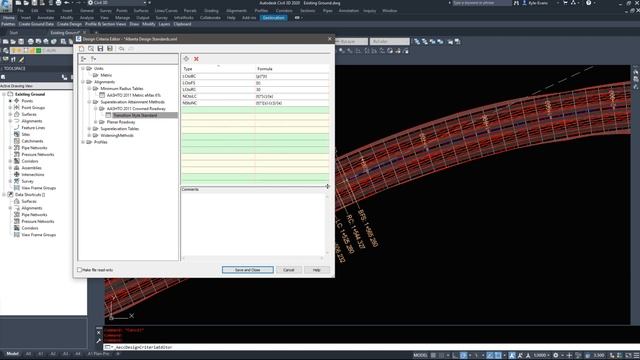Switch to the Existing Ground drawing tab
This screenshot has height=360, width=640.
pyautogui.click(x=65, y=32)
